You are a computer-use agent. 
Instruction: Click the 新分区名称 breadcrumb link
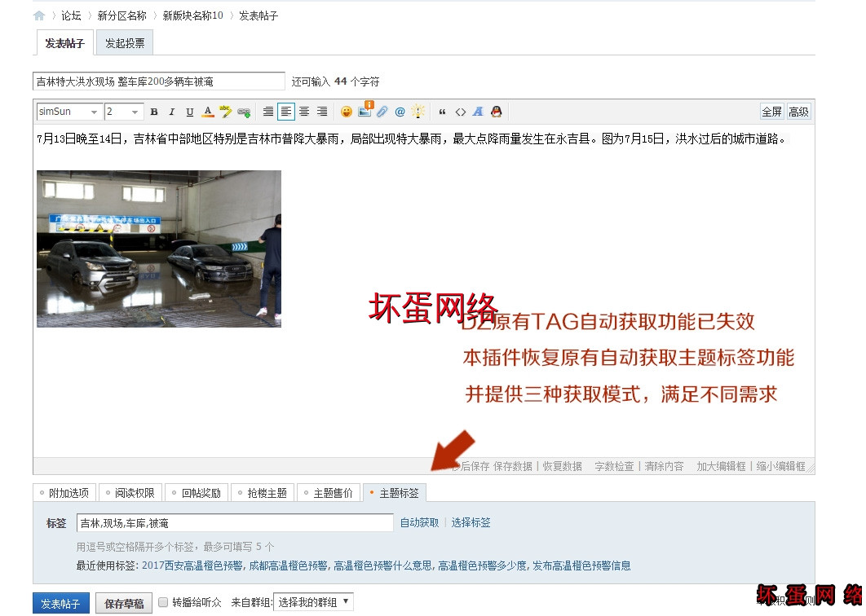pyautogui.click(x=122, y=15)
